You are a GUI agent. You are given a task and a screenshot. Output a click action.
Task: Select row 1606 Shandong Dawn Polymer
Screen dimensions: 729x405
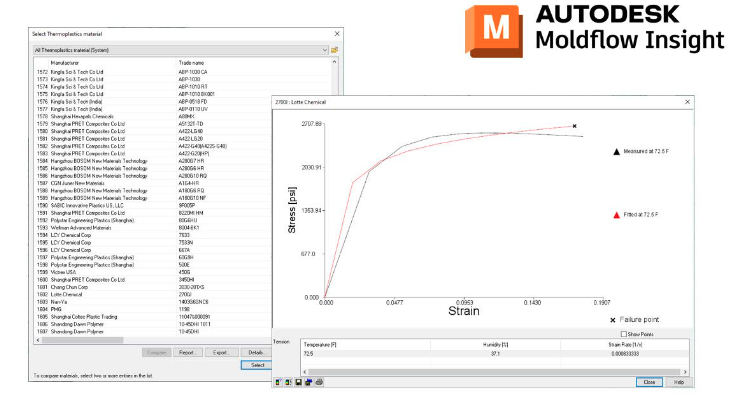point(153,325)
